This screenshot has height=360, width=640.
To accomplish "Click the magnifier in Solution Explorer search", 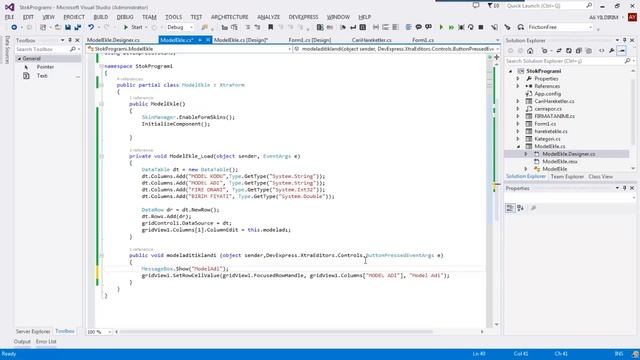I will [627, 61].
